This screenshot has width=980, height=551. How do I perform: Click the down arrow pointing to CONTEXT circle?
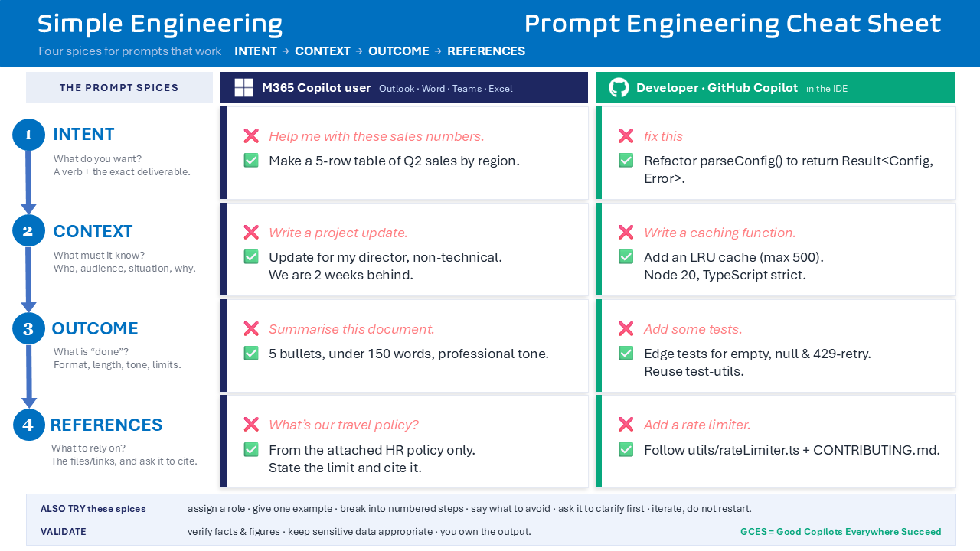(28, 182)
